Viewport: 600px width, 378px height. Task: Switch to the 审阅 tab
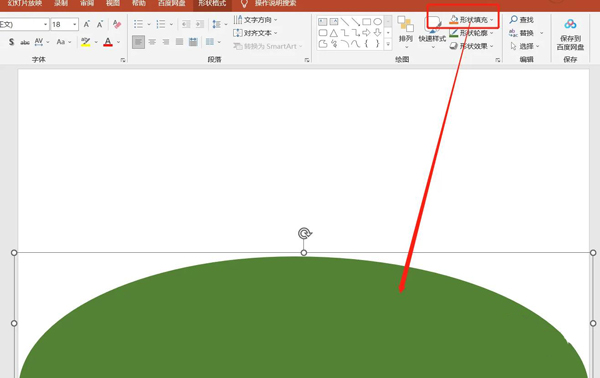click(x=87, y=3)
